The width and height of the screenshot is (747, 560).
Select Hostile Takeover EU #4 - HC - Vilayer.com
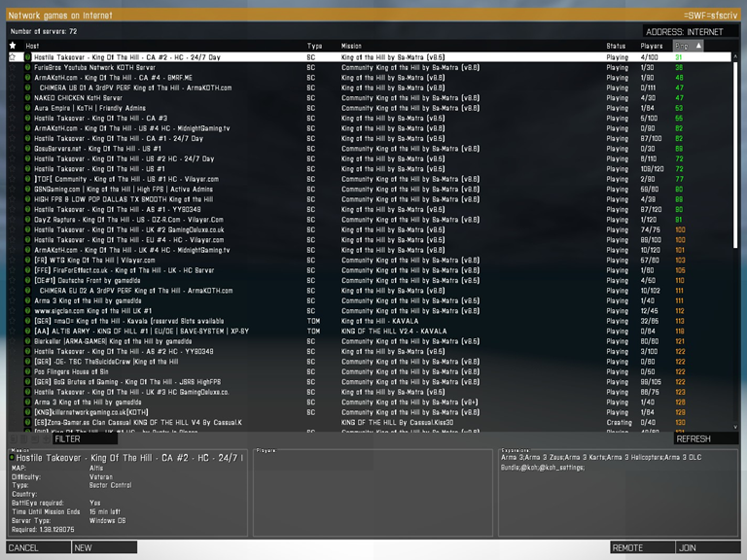[x=370, y=240]
